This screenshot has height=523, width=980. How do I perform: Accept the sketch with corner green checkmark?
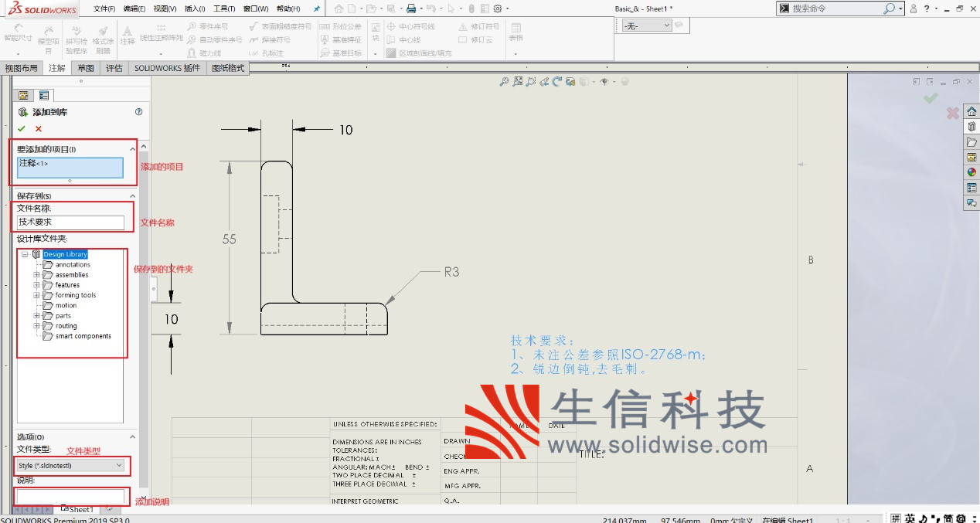point(931,98)
